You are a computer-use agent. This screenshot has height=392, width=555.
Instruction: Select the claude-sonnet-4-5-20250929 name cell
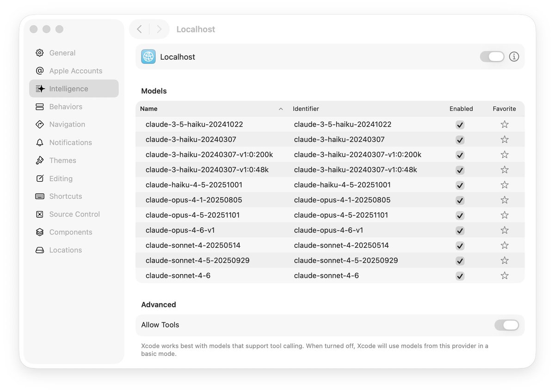tap(197, 260)
